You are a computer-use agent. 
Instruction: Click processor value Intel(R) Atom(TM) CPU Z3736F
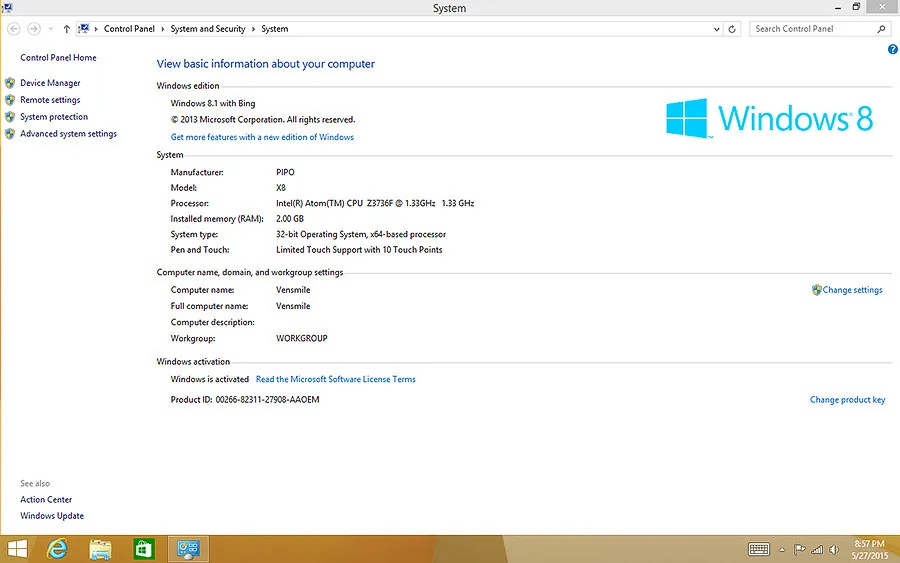[375, 203]
